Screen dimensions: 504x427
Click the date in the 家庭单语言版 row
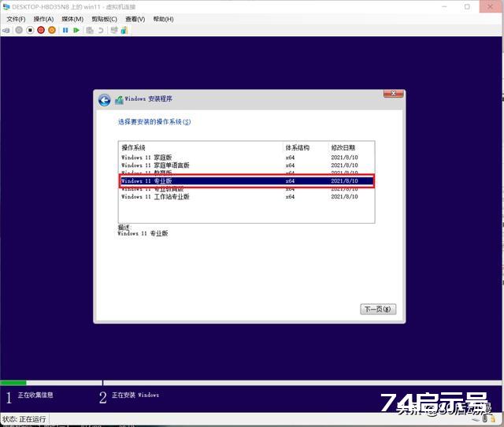click(x=344, y=165)
